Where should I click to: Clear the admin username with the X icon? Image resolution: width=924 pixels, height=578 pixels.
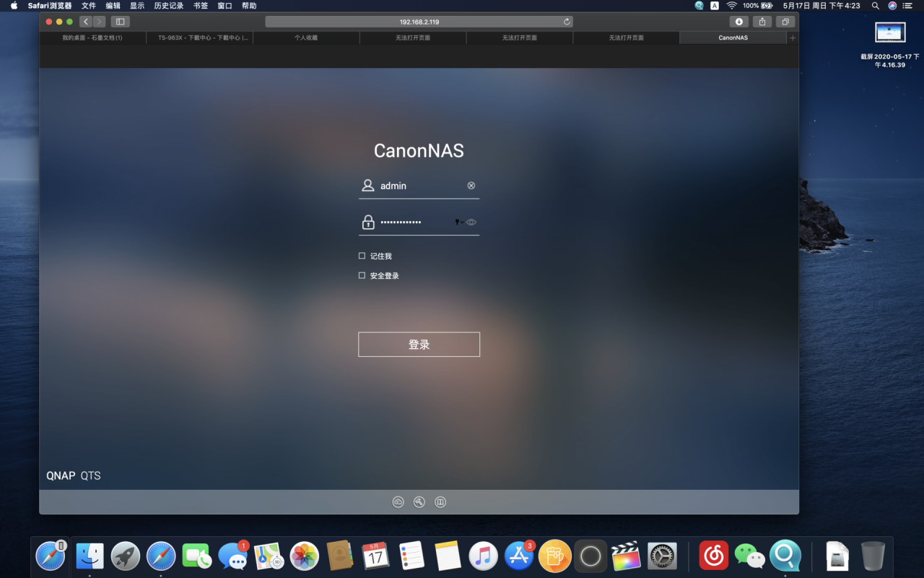pyautogui.click(x=471, y=186)
